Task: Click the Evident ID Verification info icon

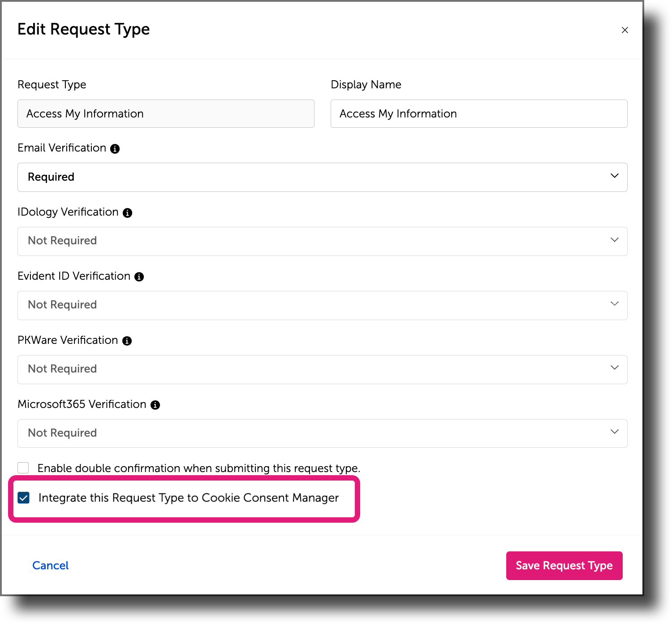Action: [x=139, y=277]
